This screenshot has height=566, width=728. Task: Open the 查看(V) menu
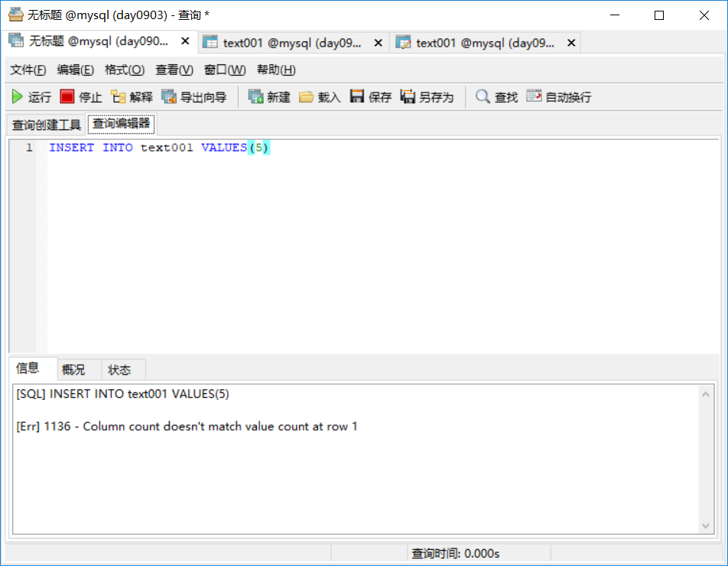click(174, 70)
